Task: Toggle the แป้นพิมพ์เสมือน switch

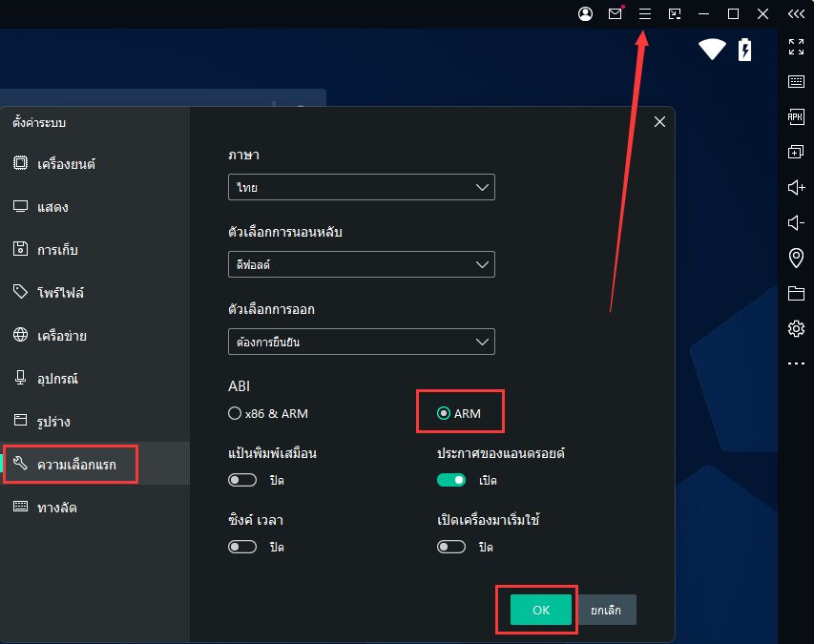Action: tap(242, 480)
